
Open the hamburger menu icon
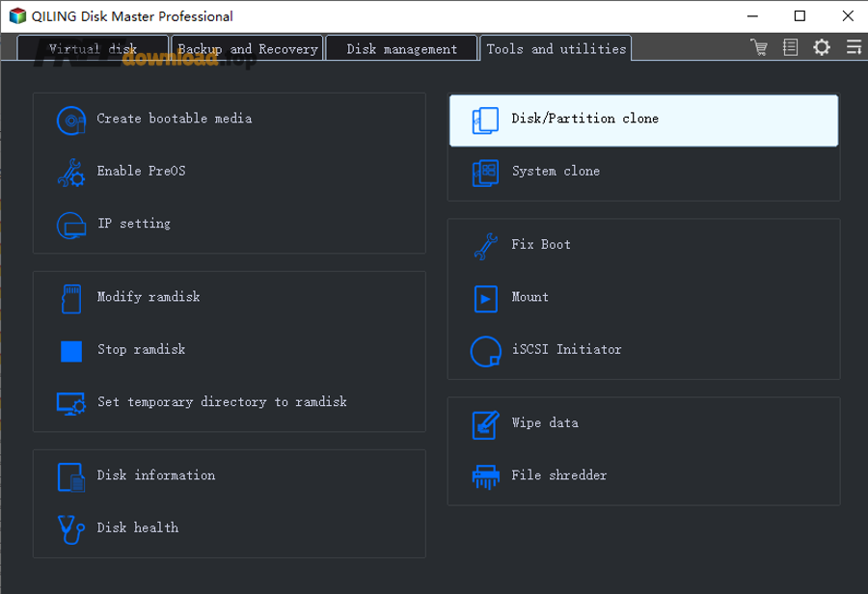point(854,47)
